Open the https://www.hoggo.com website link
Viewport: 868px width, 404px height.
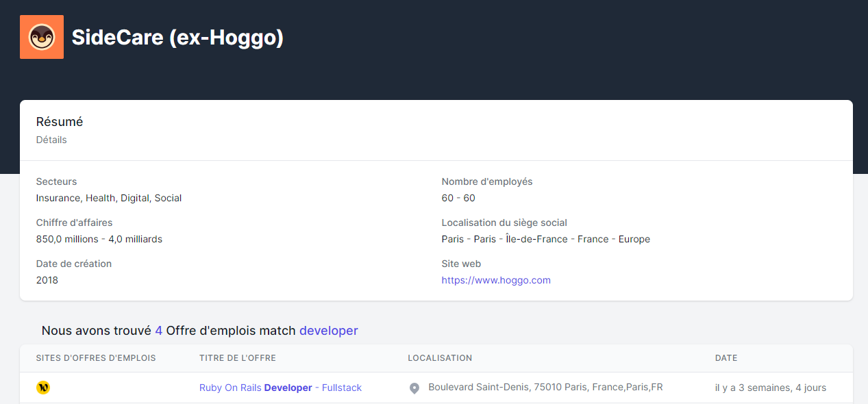[x=496, y=280]
